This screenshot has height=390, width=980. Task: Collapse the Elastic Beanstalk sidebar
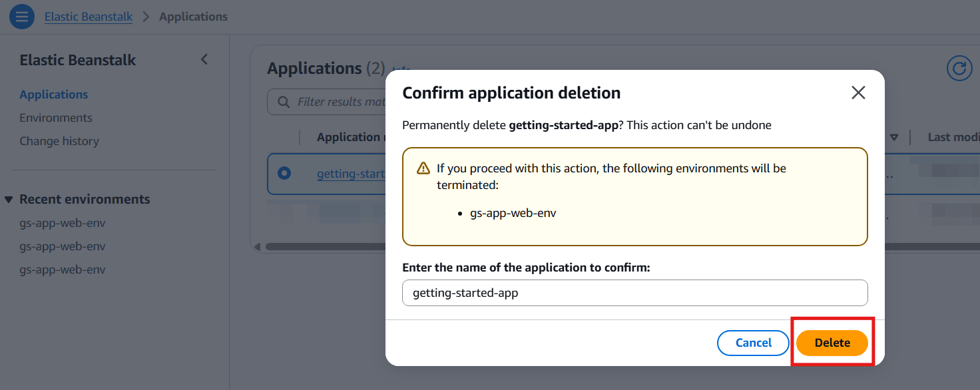click(x=204, y=60)
